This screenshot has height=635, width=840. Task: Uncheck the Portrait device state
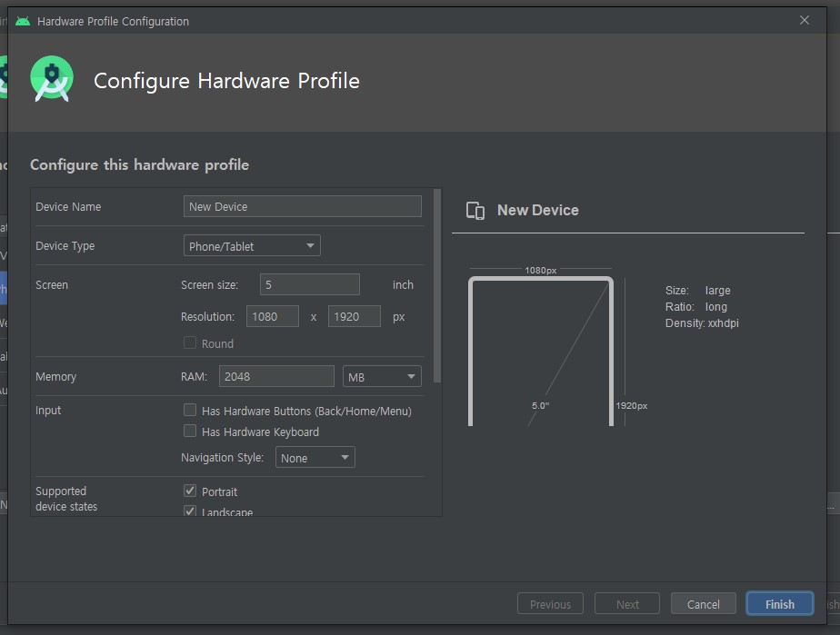[x=190, y=491]
